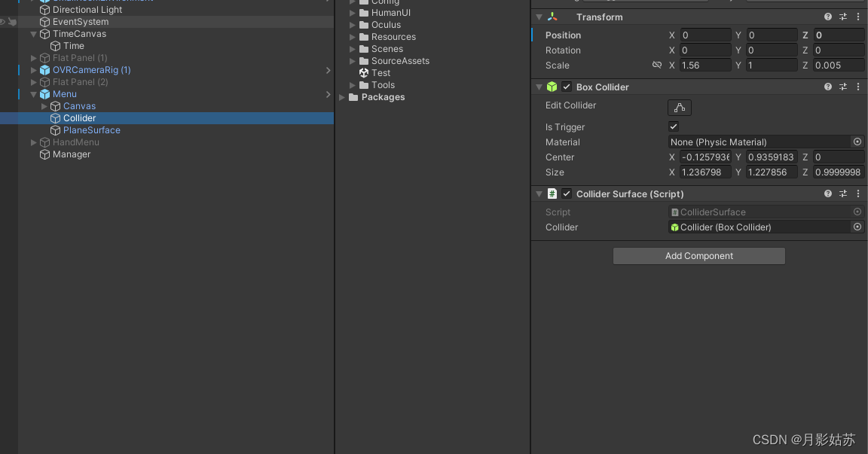Uncheck the Is Trigger checkbox

673,126
